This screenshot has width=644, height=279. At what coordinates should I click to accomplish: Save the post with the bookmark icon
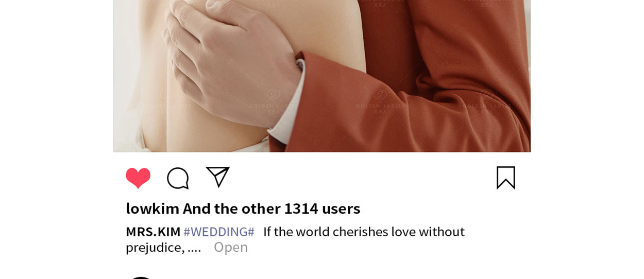(x=506, y=178)
